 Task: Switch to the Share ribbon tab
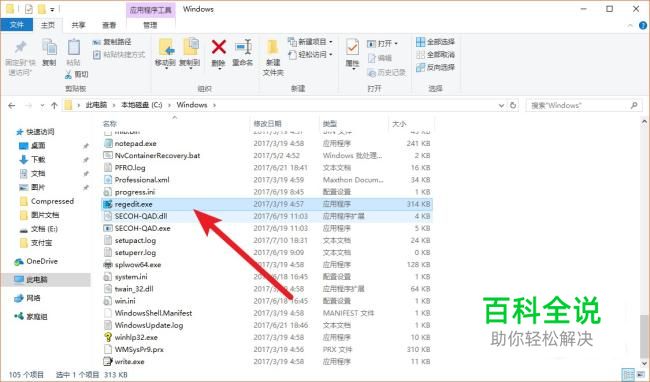pos(78,25)
